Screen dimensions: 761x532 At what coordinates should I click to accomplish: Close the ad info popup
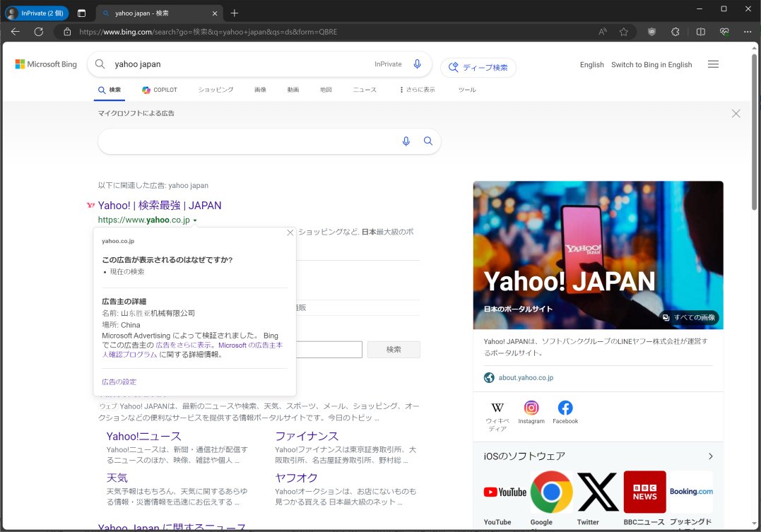coord(290,232)
